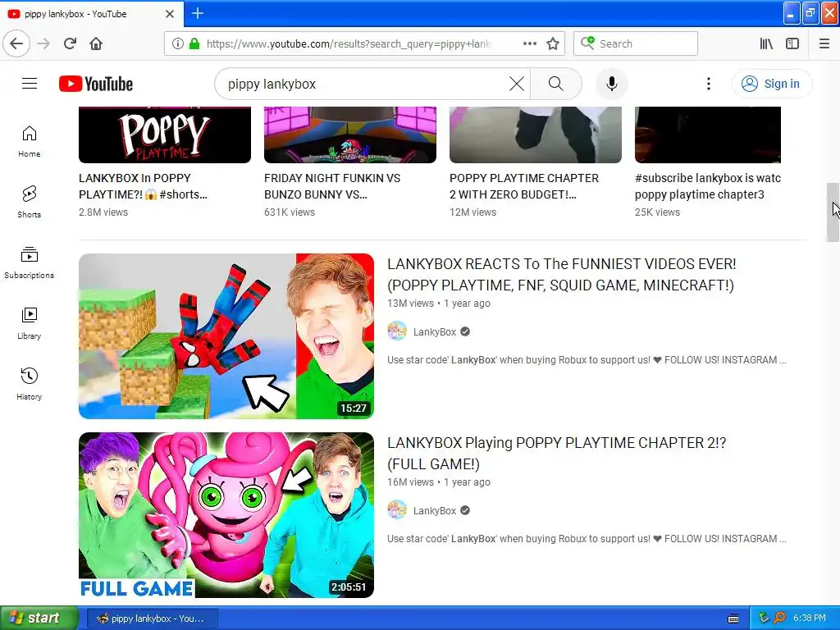Click the YouTube logo
Viewport: 840px width, 630px height.
[96, 84]
